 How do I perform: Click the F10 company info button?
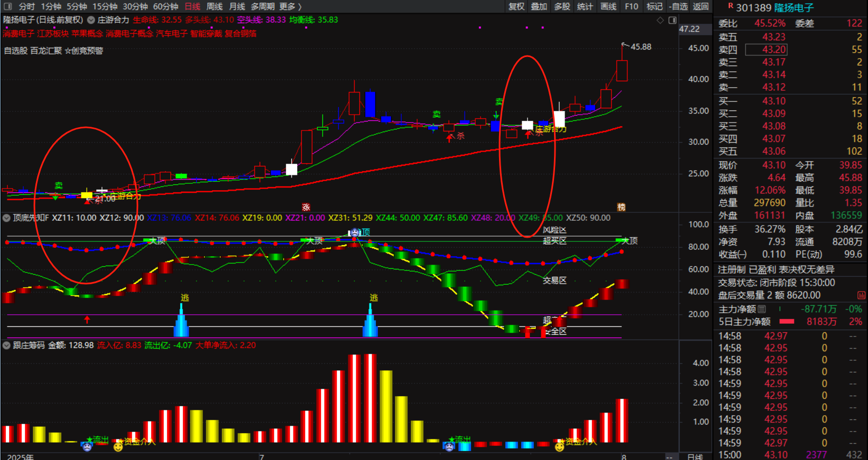[631, 6]
